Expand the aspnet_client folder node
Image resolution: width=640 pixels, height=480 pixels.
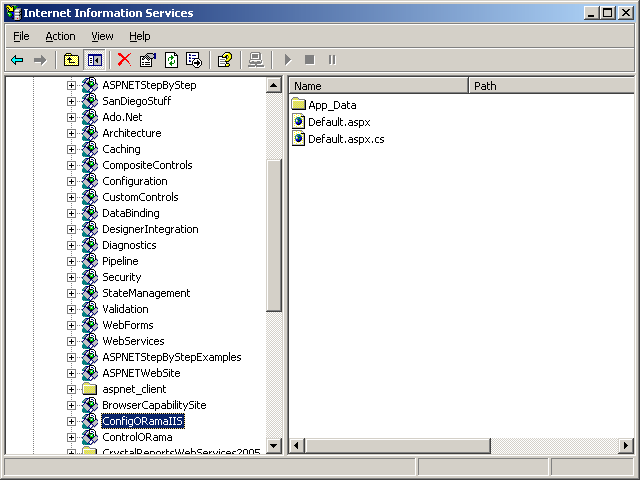tap(72, 389)
